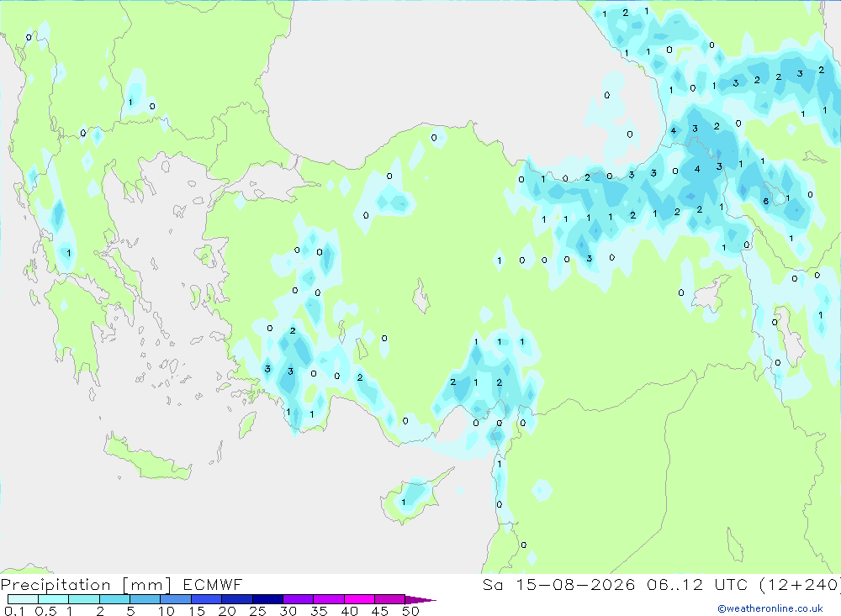Click the date '15-08-2026' in the header

tap(575, 584)
